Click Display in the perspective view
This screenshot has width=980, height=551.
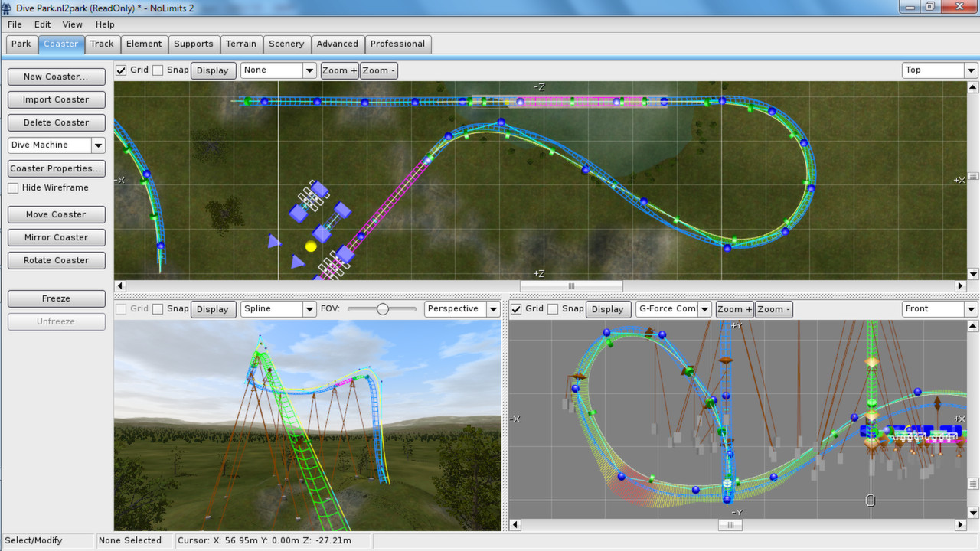[213, 308]
